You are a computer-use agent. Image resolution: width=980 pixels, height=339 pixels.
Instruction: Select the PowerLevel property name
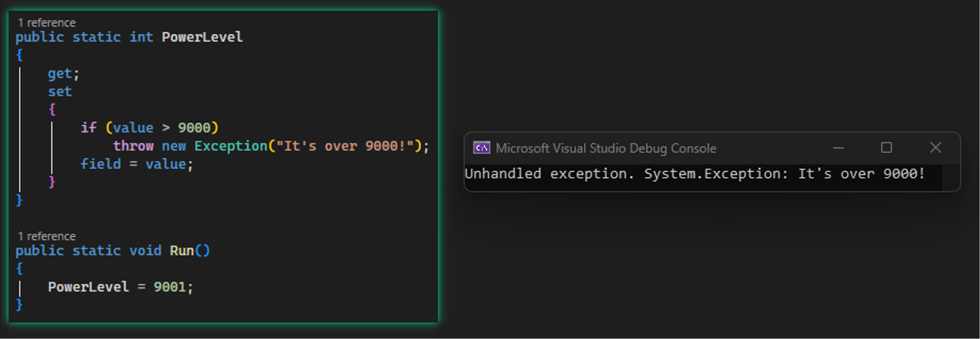pyautogui.click(x=202, y=37)
